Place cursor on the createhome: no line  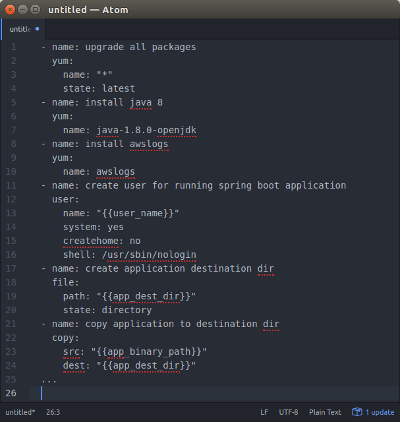coord(102,241)
